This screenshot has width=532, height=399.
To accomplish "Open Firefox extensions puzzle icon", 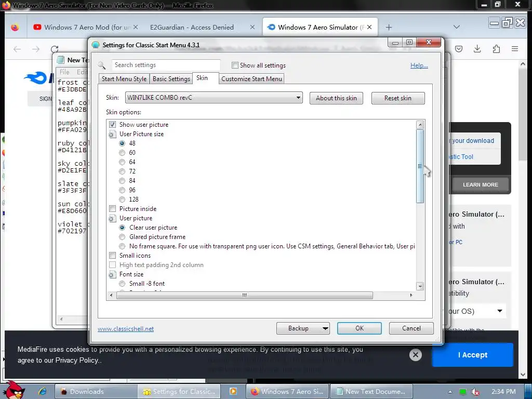I will click(496, 49).
